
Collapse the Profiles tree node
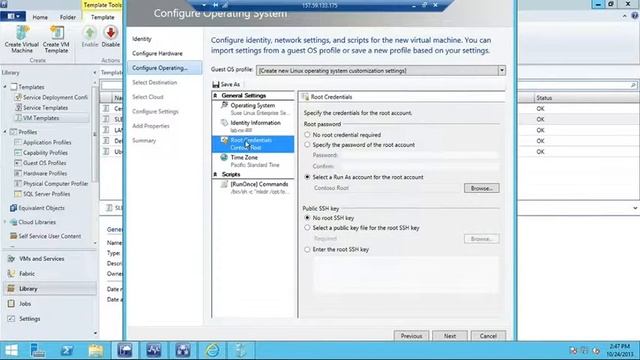tap(5, 132)
